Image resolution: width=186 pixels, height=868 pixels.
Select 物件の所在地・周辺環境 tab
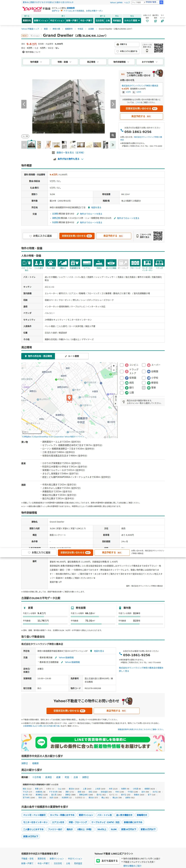pos(38,356)
